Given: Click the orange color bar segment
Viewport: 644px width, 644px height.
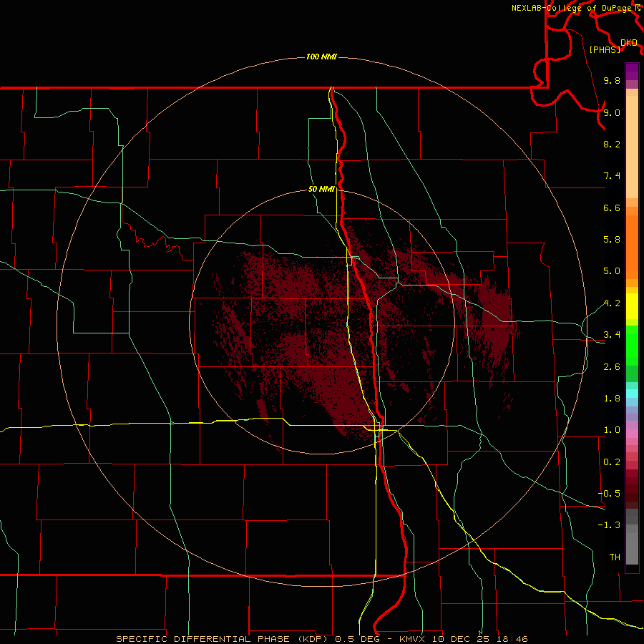Looking at the screenshot, I should point(632,247).
